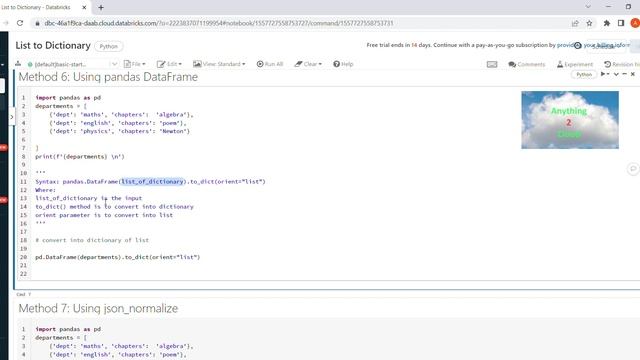Viewport: 640px width, 360px height.
Task: Click the cluster attach icon
Action: click(18, 64)
